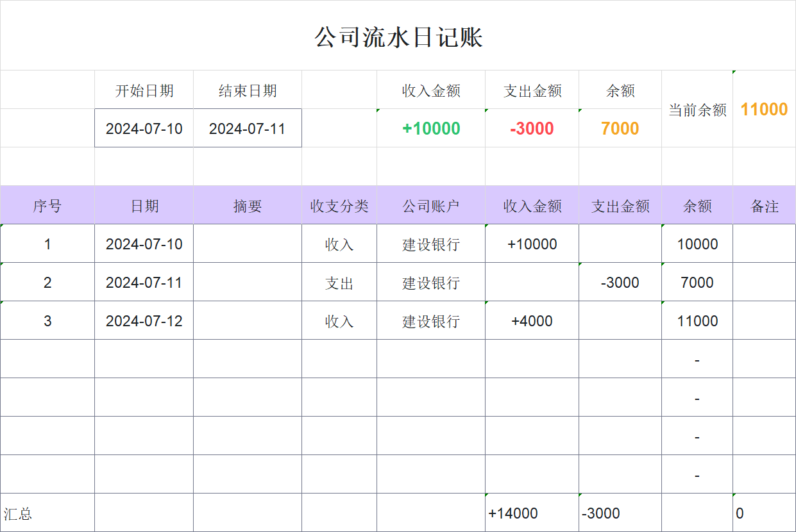The image size is (796, 532).
Task: Click the orange 11000 current balance value
Action: 765,110
